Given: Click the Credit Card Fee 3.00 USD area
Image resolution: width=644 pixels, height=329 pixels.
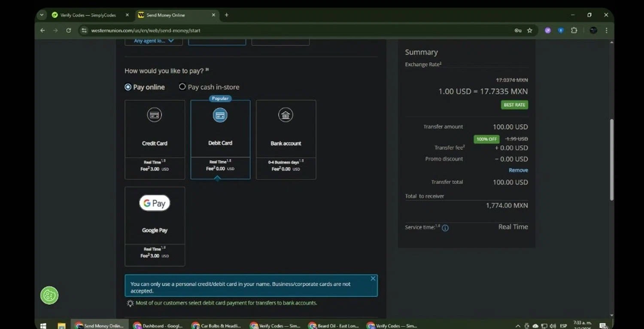Looking at the screenshot, I should (x=155, y=169).
